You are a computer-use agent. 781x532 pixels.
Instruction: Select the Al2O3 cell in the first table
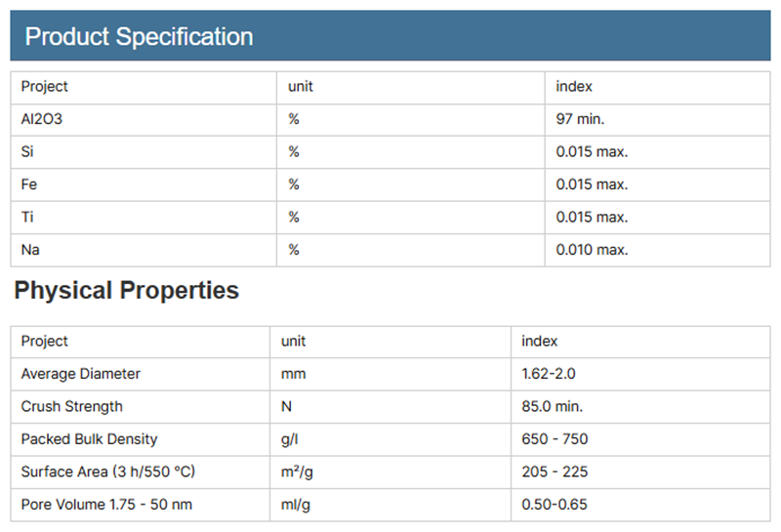[42, 119]
